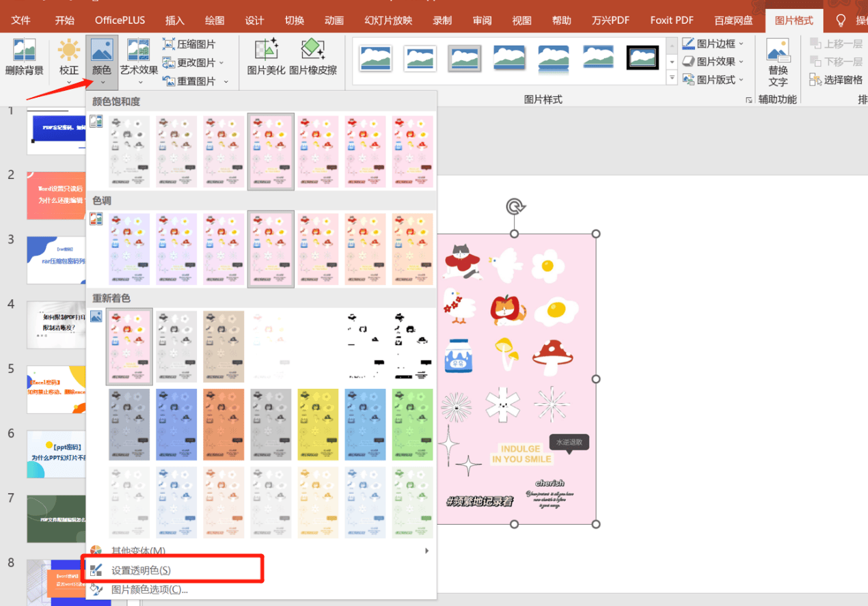Select the green recolor variant

point(412,424)
